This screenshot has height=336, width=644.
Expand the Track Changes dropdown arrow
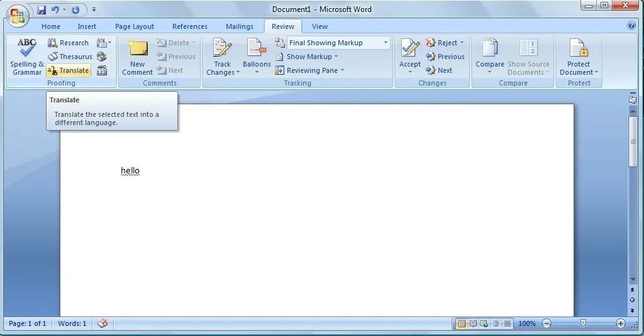(238, 73)
